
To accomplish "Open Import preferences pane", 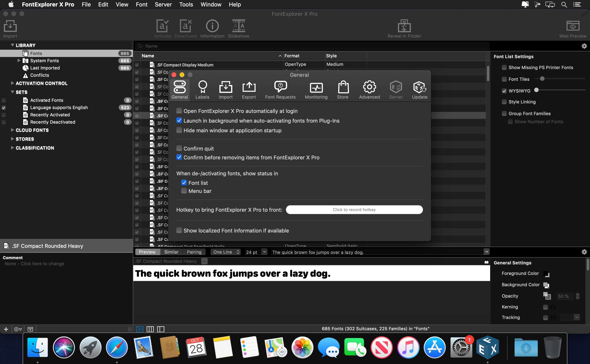I will [x=225, y=90].
